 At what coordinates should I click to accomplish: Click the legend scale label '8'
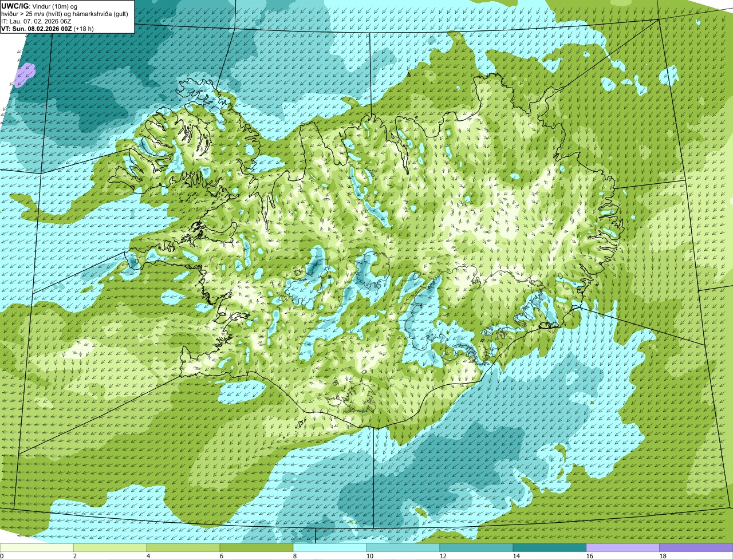pyautogui.click(x=295, y=556)
